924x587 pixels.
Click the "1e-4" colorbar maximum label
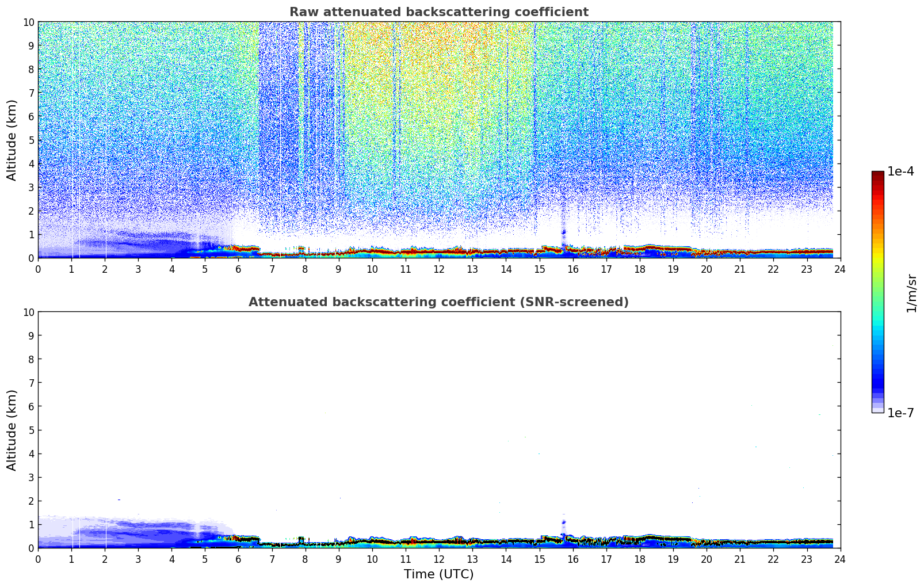pyautogui.click(x=900, y=171)
